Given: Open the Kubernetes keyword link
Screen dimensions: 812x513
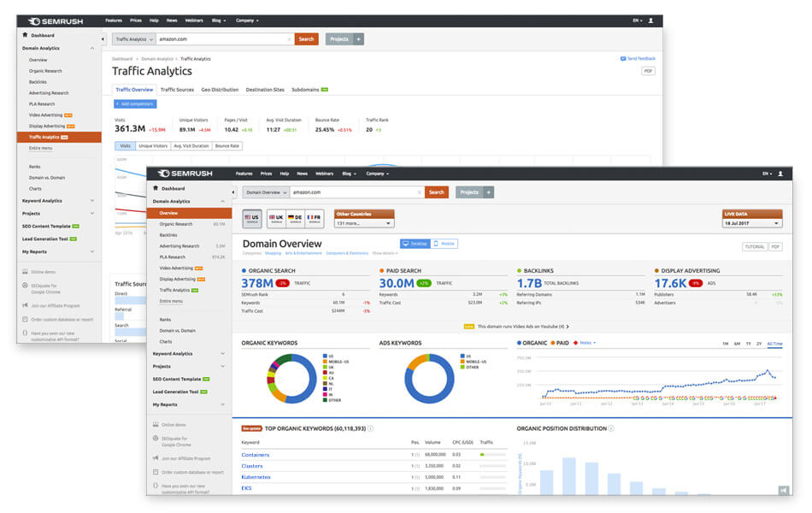Looking at the screenshot, I should [256, 477].
